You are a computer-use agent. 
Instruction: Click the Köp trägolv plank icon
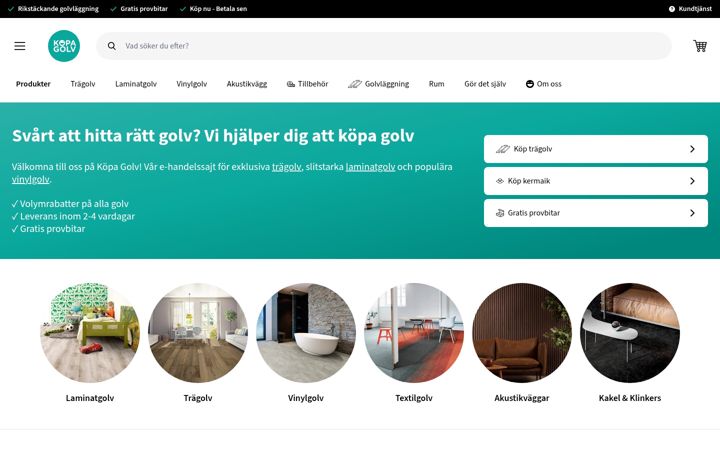(x=503, y=149)
